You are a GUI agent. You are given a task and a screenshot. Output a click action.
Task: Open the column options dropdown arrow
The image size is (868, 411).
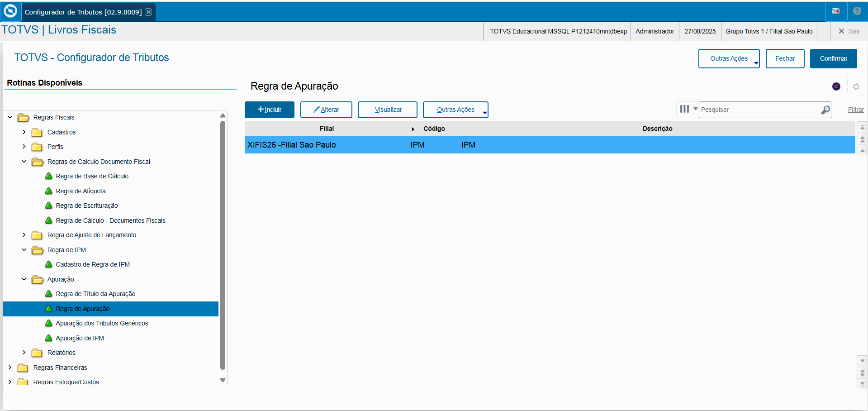click(x=695, y=109)
